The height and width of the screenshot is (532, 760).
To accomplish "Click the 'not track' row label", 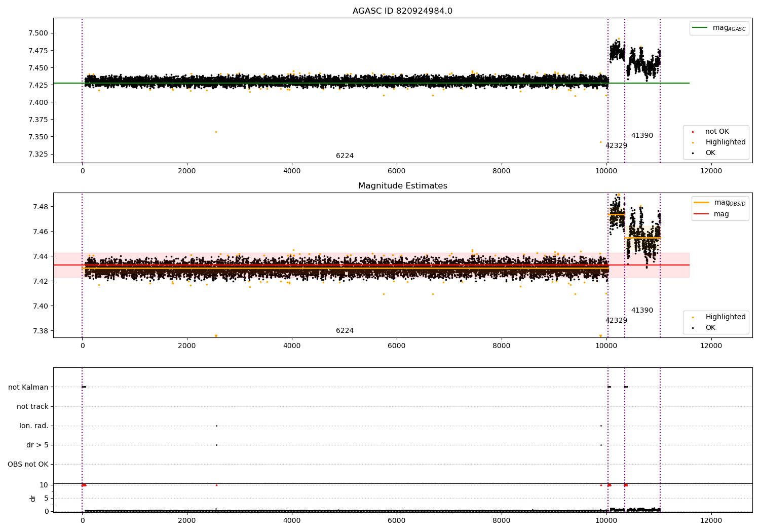I will 32,407.
